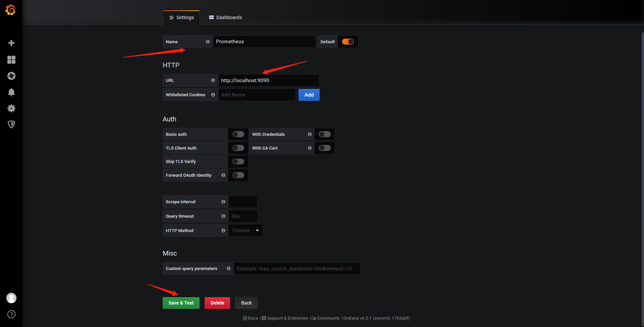Click the URL field with localhost:9090
Image resolution: width=644 pixels, height=327 pixels.
click(269, 80)
